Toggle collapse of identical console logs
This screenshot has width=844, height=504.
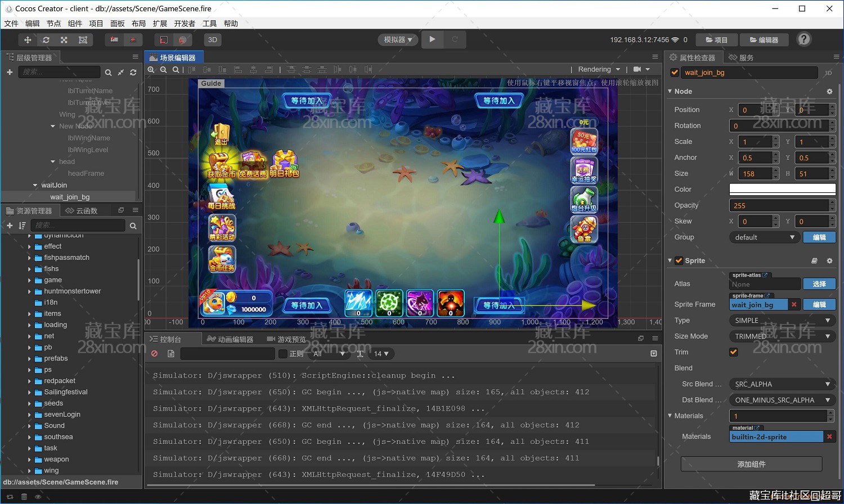[653, 354]
